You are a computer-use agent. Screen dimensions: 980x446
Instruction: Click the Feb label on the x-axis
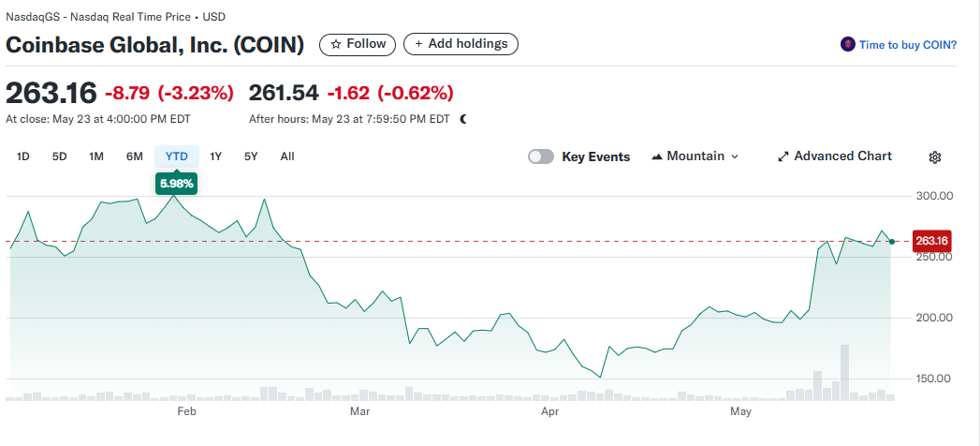pyautogui.click(x=187, y=411)
